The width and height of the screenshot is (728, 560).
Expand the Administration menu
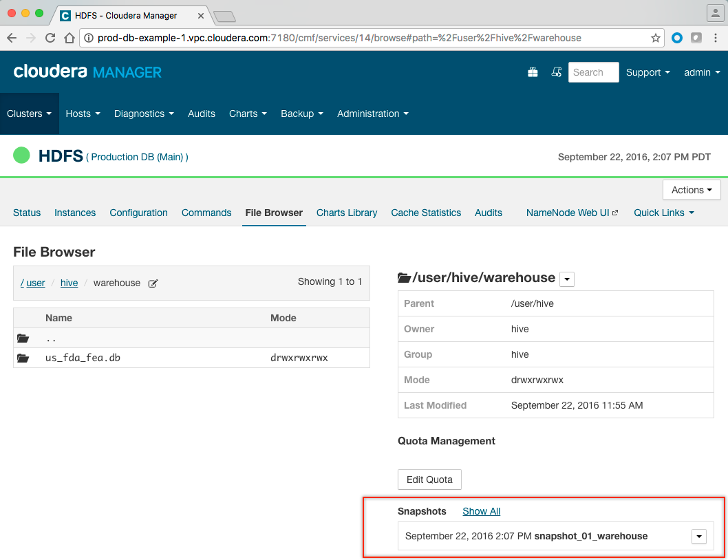click(373, 114)
